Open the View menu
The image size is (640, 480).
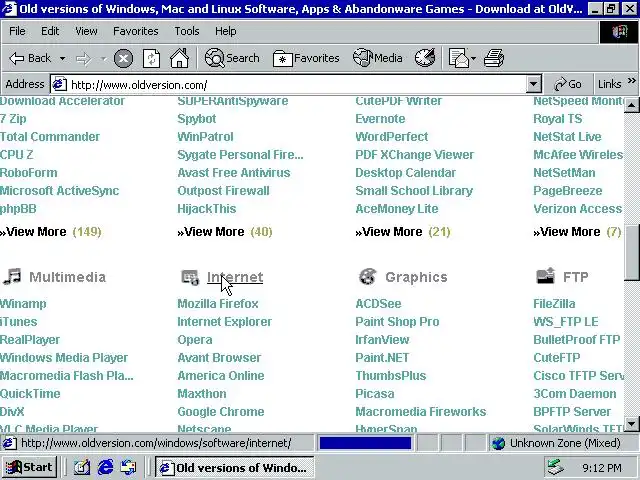pyautogui.click(x=86, y=31)
